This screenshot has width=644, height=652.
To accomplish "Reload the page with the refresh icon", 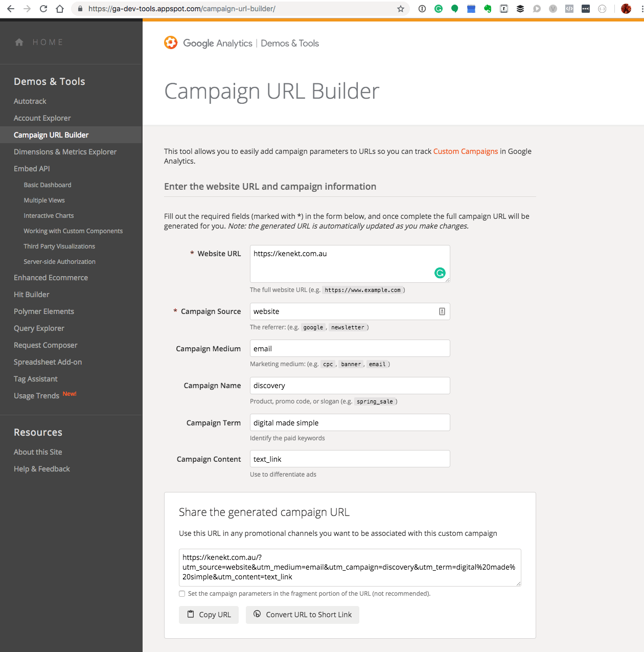I will [43, 9].
